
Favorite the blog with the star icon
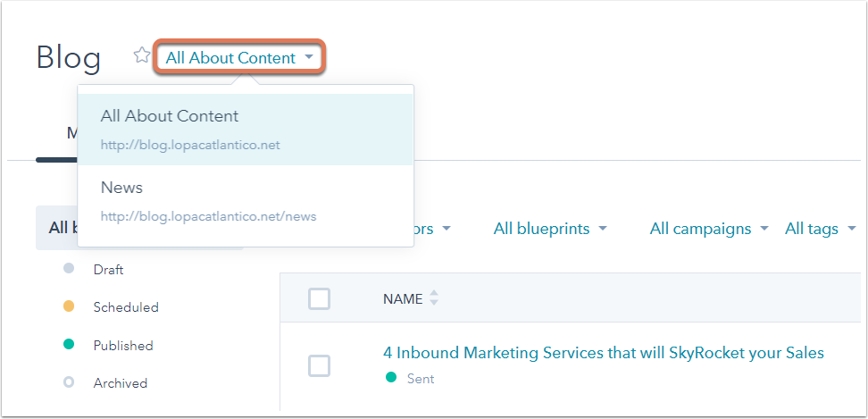pyautogui.click(x=142, y=55)
